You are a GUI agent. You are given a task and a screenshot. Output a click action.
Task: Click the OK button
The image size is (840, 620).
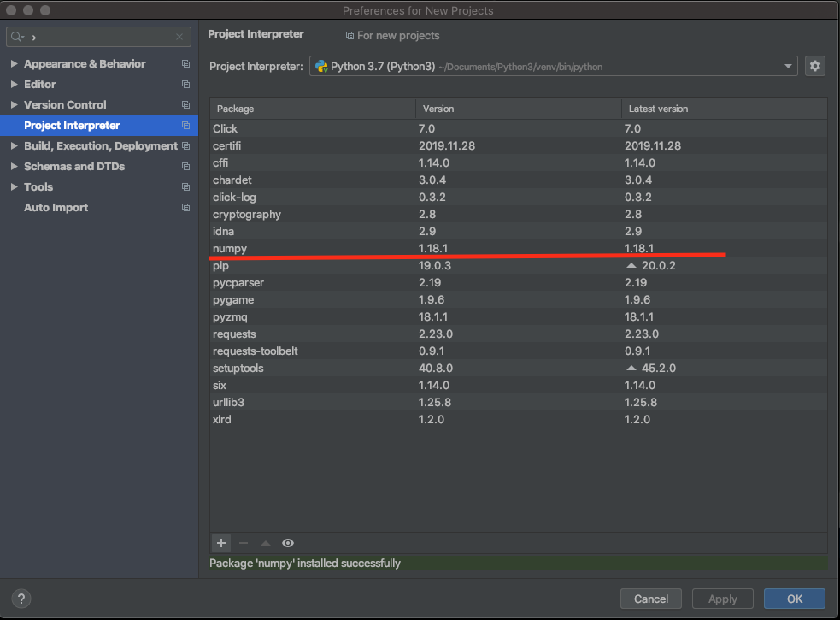coord(795,599)
